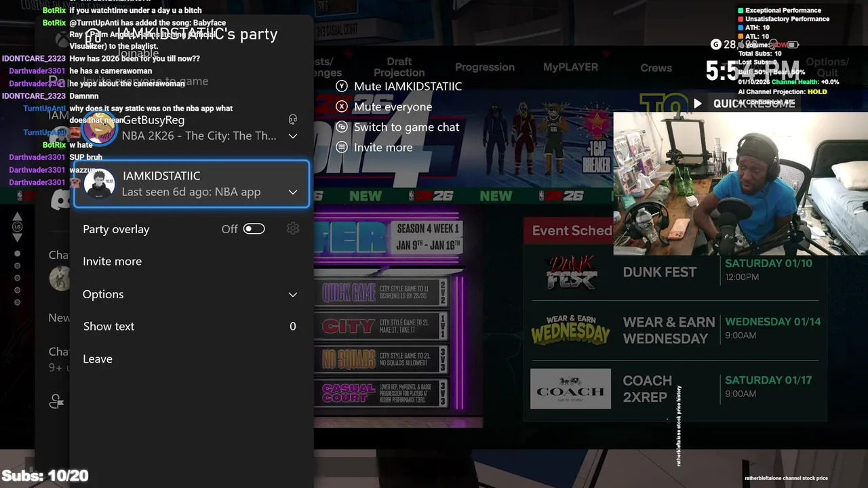
Task: Click the webcam feed overlay
Action: [741, 183]
